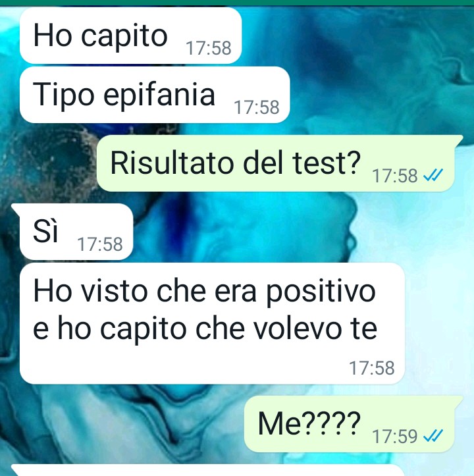
Task: Tap empty wallpaper area left of 'Me????'
Action: coord(121,424)
